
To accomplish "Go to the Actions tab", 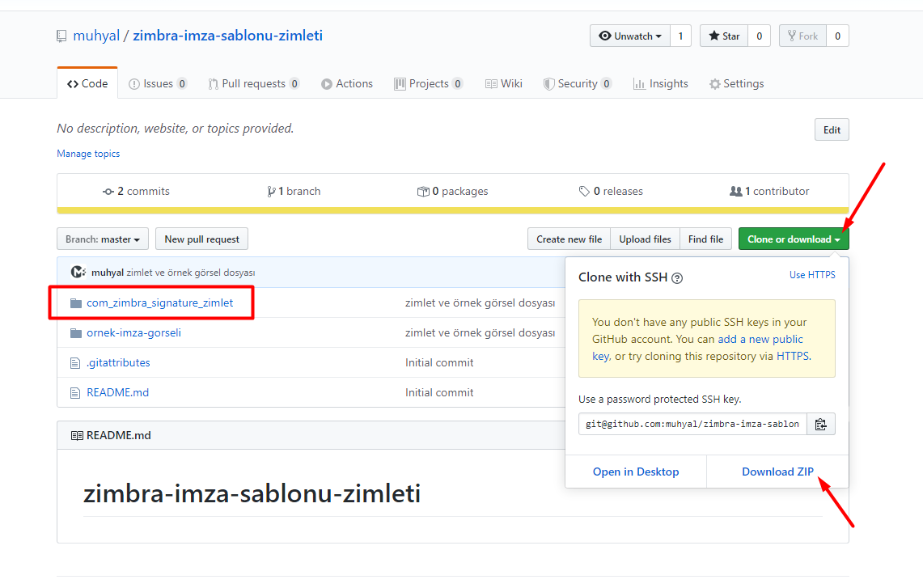I will coord(347,83).
